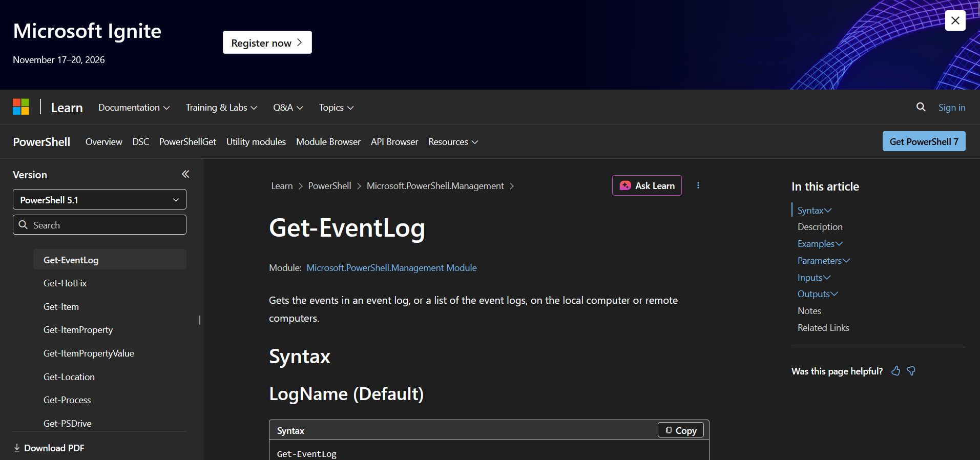This screenshot has height=460, width=980.
Task: Open the API Browser nav item
Action: (x=394, y=141)
